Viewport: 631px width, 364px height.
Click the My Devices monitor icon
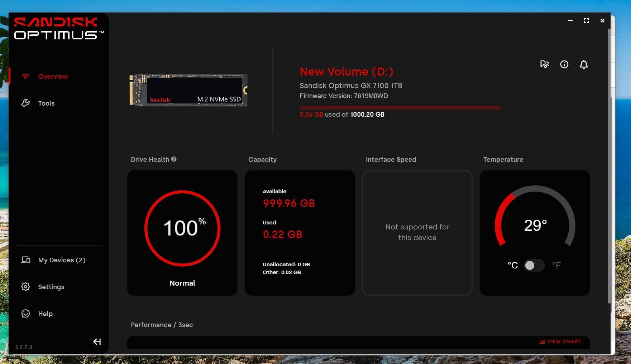point(25,260)
